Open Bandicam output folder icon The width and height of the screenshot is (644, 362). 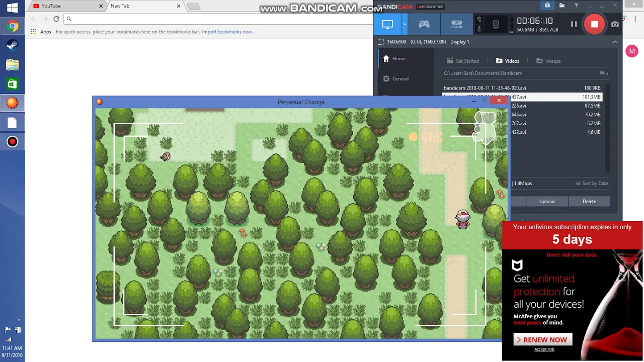coord(561,6)
